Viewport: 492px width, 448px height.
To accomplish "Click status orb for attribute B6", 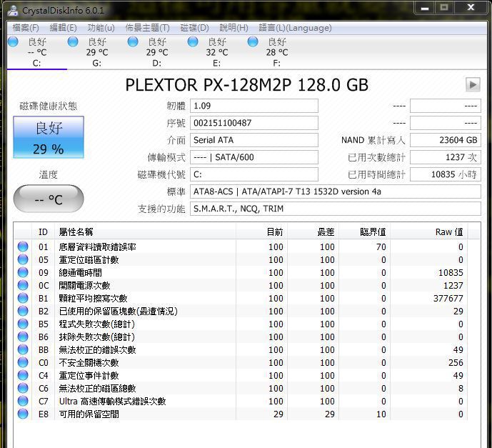I will pos(23,337).
